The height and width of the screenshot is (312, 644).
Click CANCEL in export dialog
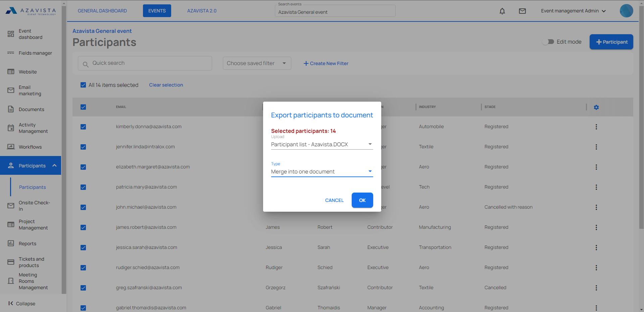[334, 200]
